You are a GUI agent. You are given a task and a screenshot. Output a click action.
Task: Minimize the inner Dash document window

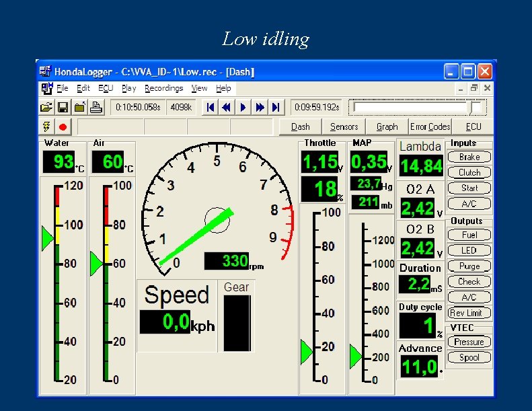tap(461, 89)
